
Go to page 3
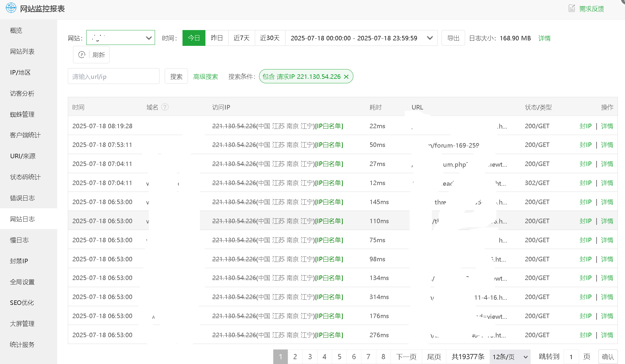(310, 357)
